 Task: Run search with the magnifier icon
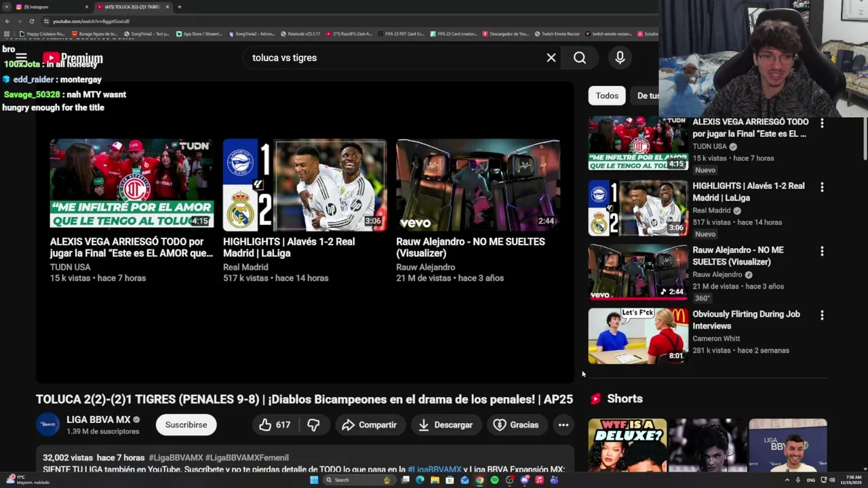580,58
